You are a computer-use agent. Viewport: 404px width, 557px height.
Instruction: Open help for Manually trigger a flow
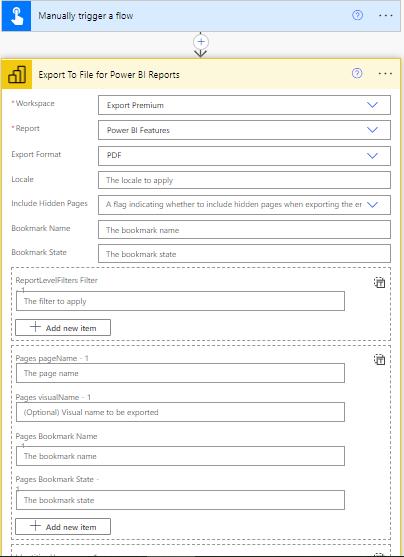point(357,15)
